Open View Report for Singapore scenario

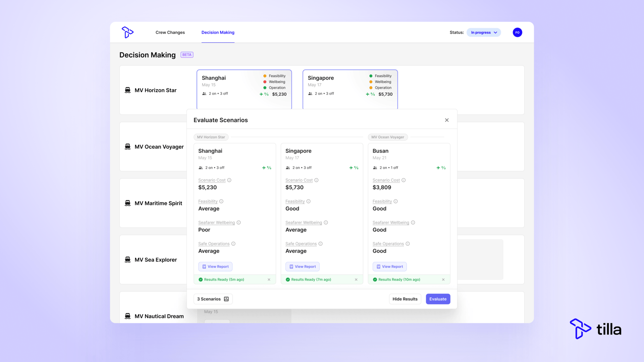303,267
